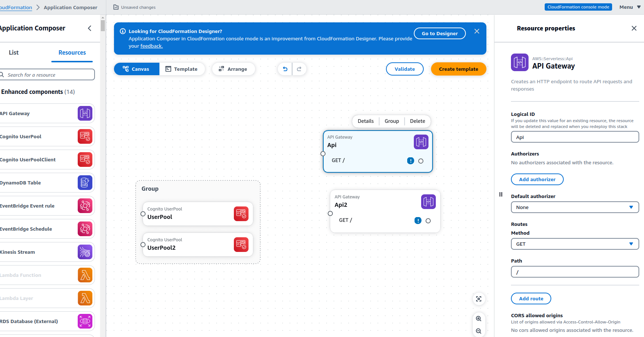The width and height of the screenshot is (644, 337).
Task: Click the info badge on Api GET route
Action: [x=411, y=161]
